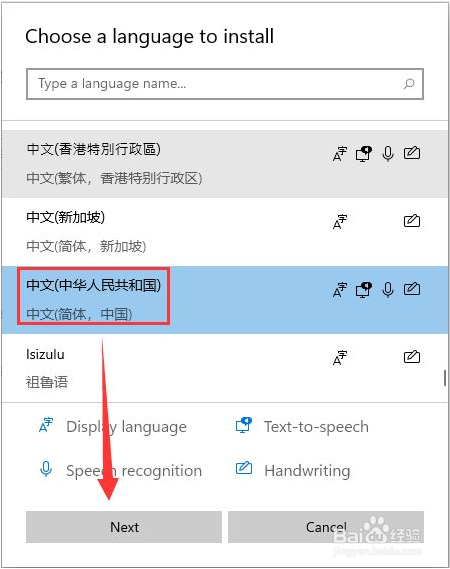
Task: Click the Handwriting legend icon
Action: 244,468
